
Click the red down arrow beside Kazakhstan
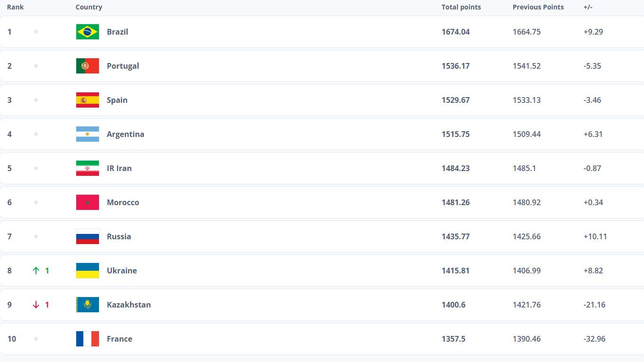click(36, 305)
